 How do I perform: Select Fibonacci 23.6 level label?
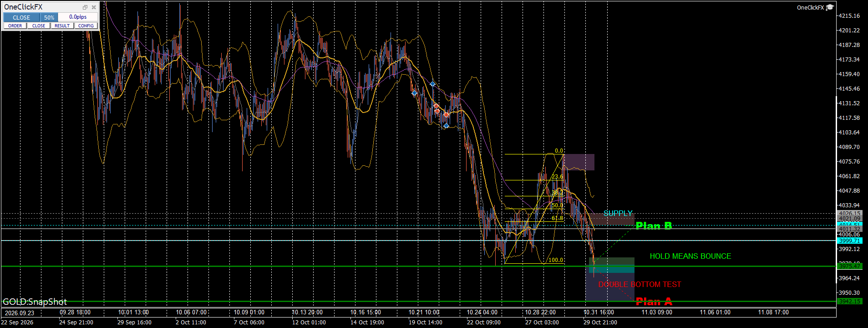point(557,177)
